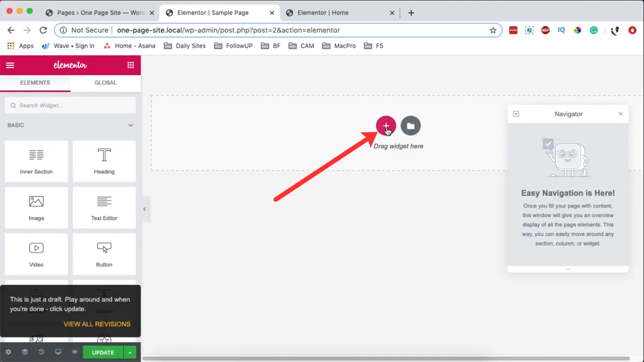Open revision history icon

point(41,352)
